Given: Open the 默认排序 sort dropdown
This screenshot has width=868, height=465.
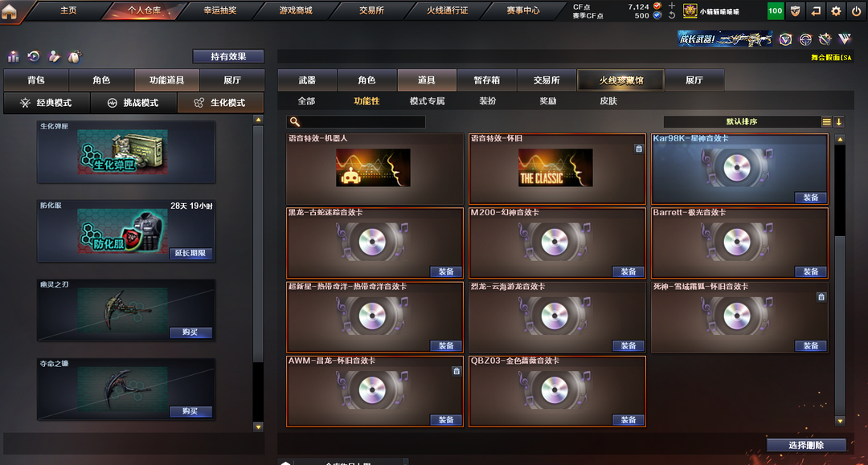Looking at the screenshot, I should (x=742, y=121).
